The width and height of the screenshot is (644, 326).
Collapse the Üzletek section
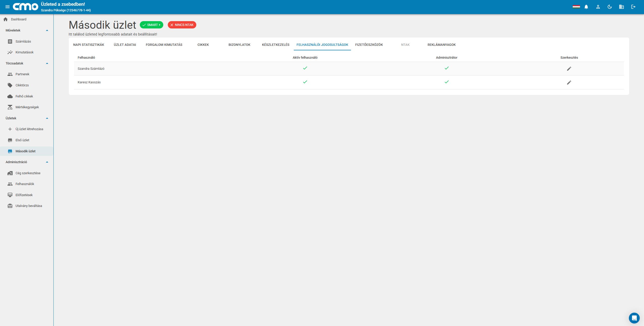point(47,118)
